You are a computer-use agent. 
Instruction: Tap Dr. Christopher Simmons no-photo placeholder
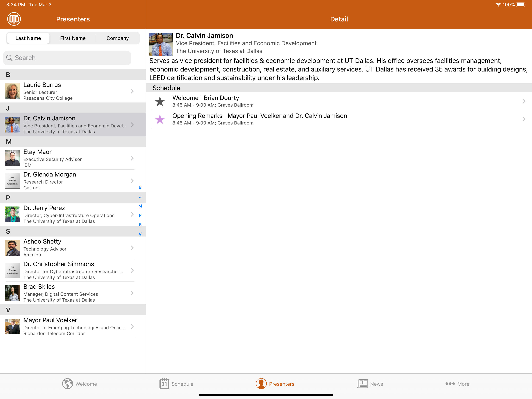point(12,270)
